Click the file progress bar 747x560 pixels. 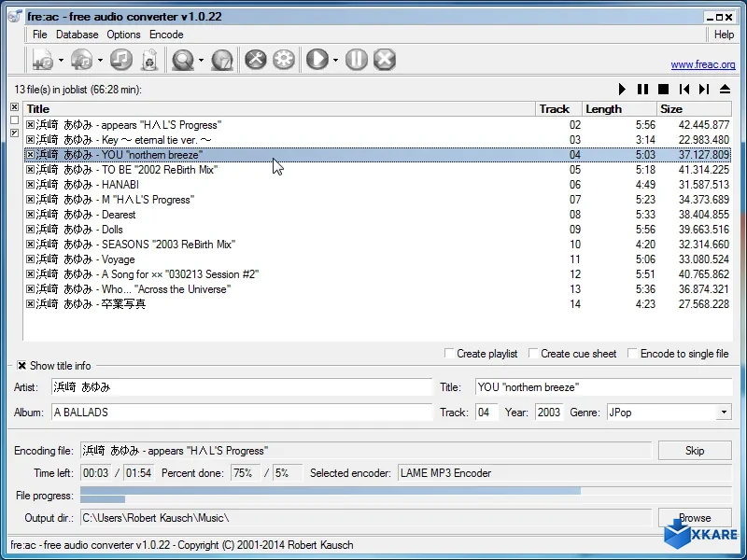[406, 496]
